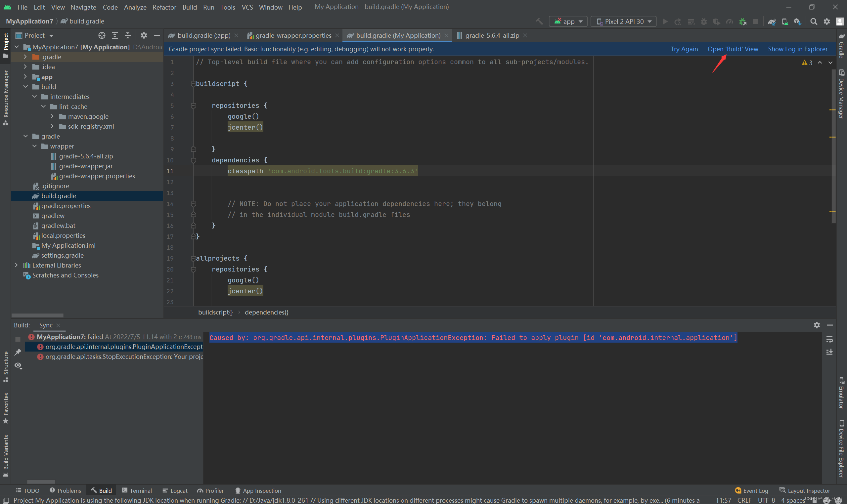
Task: Select the Pixel 2 API 30 device dropdown
Action: (x=623, y=21)
